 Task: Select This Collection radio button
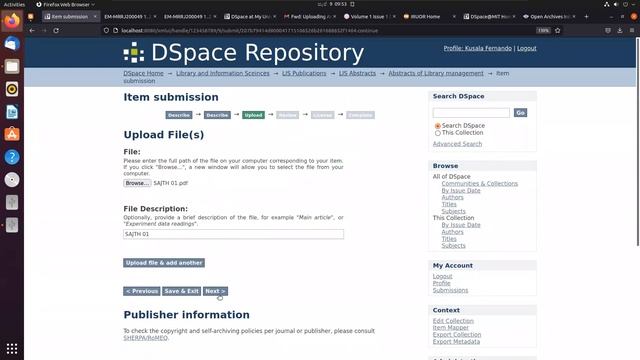(438, 133)
